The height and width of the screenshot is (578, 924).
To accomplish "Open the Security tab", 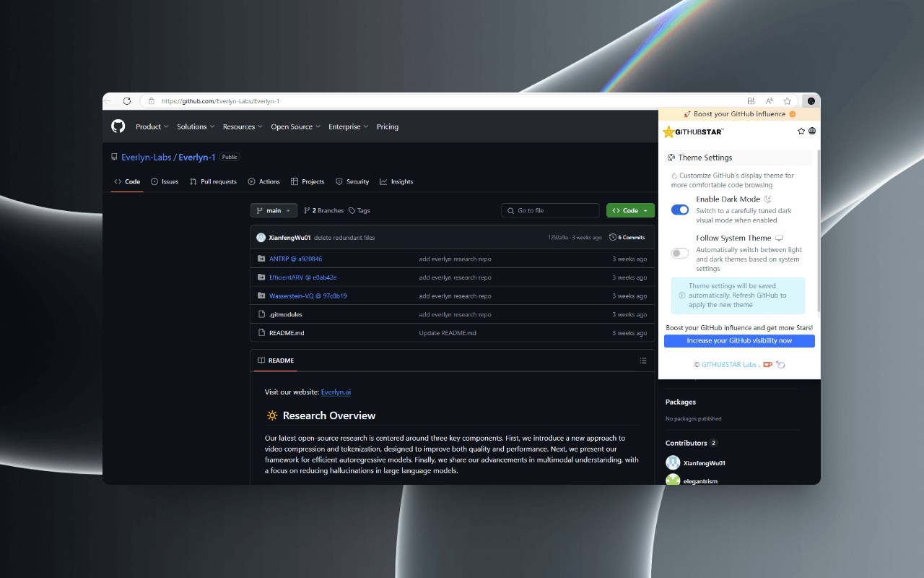I will [x=352, y=181].
